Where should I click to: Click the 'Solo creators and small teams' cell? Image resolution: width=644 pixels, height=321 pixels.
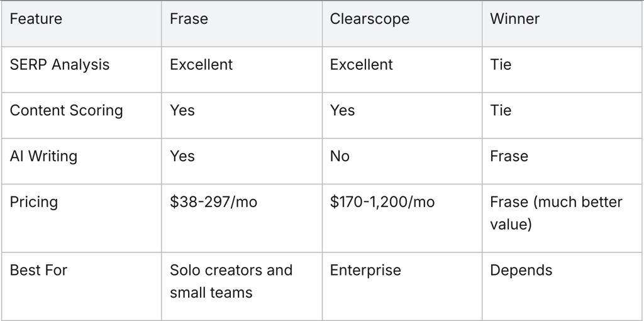(231, 281)
